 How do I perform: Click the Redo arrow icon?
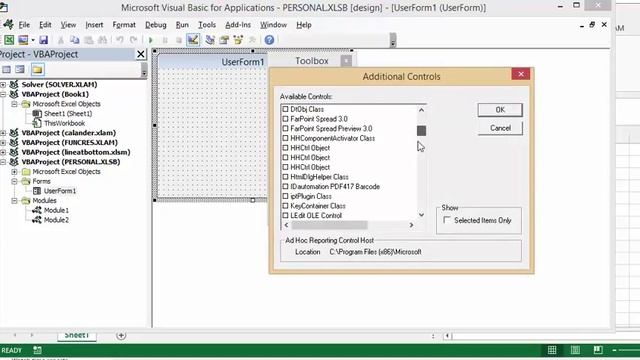pos(133,40)
